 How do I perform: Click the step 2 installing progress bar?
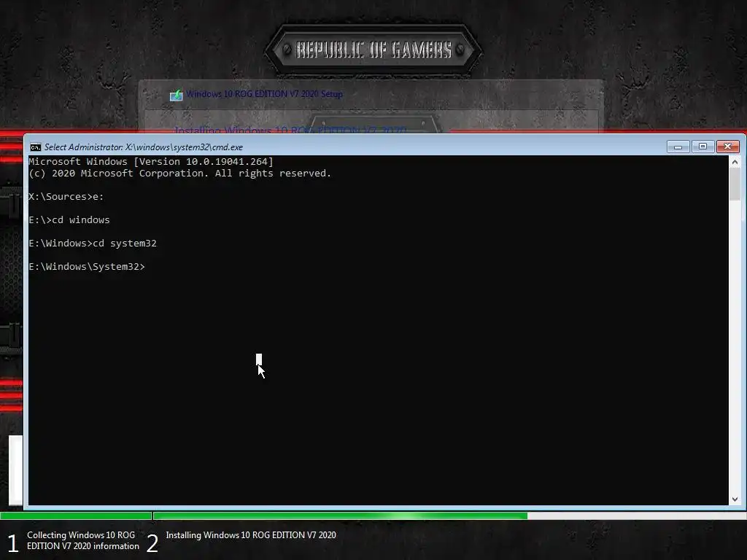pos(449,516)
